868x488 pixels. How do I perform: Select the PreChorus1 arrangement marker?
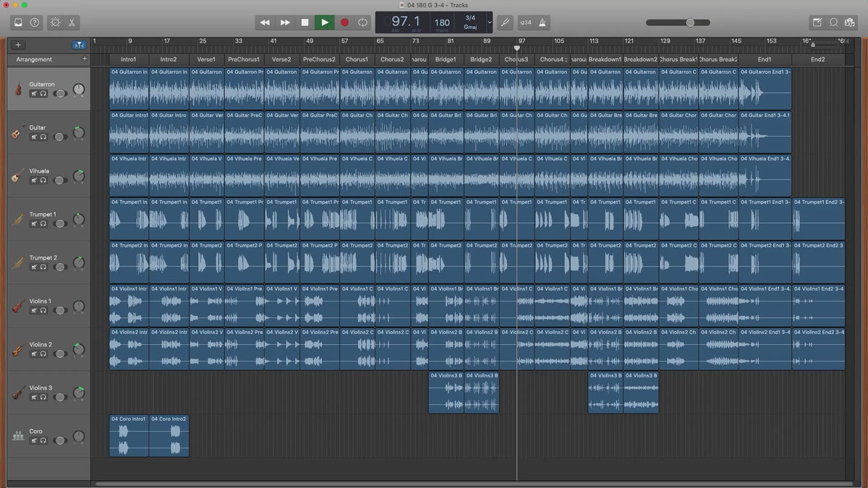click(244, 59)
